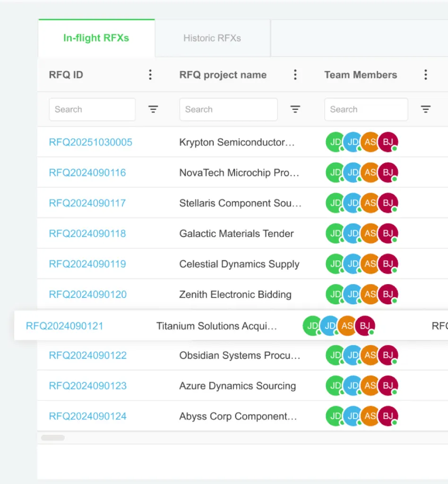Click AS avatar in Abyss Corp row
Viewport: 448px width, 484px height.
click(370, 416)
